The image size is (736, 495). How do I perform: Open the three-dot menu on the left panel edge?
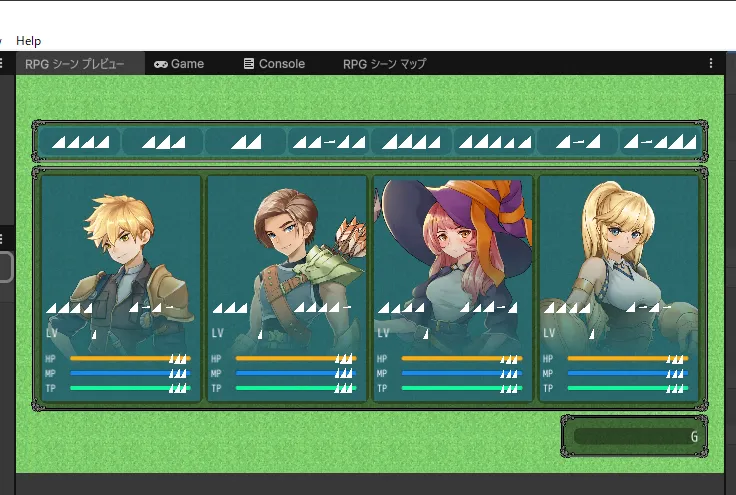pos(3,240)
